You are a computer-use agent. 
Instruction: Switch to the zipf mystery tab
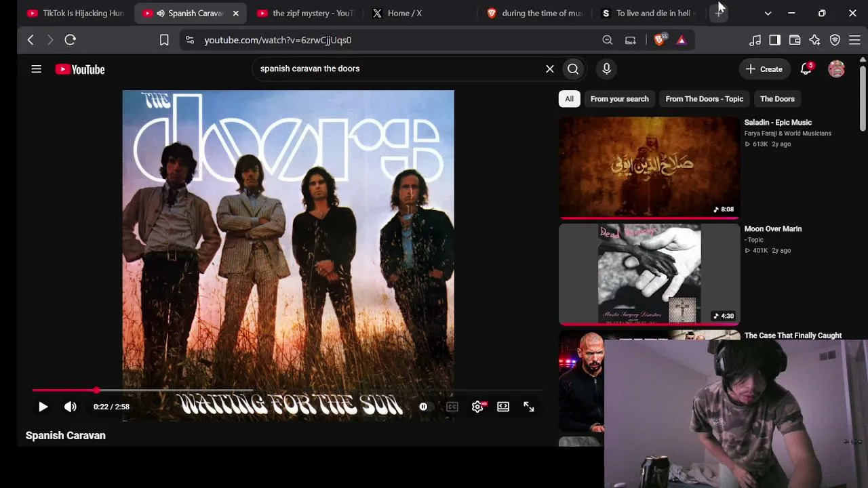tap(306, 13)
